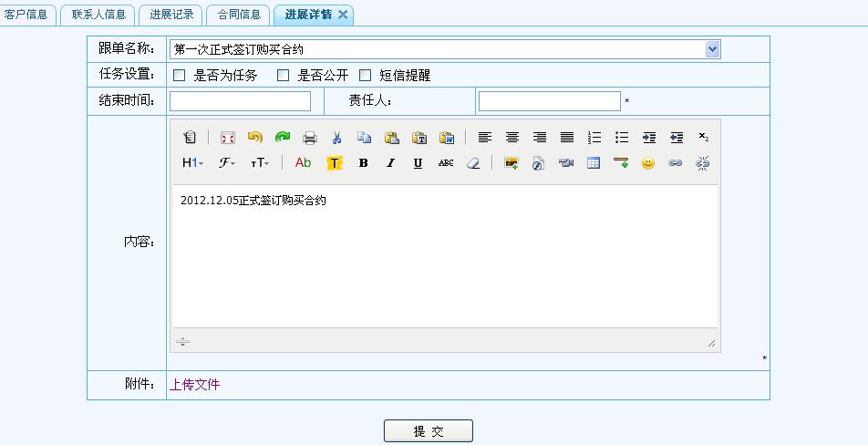Click the 结束时间 input field
The height and width of the screenshot is (445, 868).
click(x=241, y=101)
